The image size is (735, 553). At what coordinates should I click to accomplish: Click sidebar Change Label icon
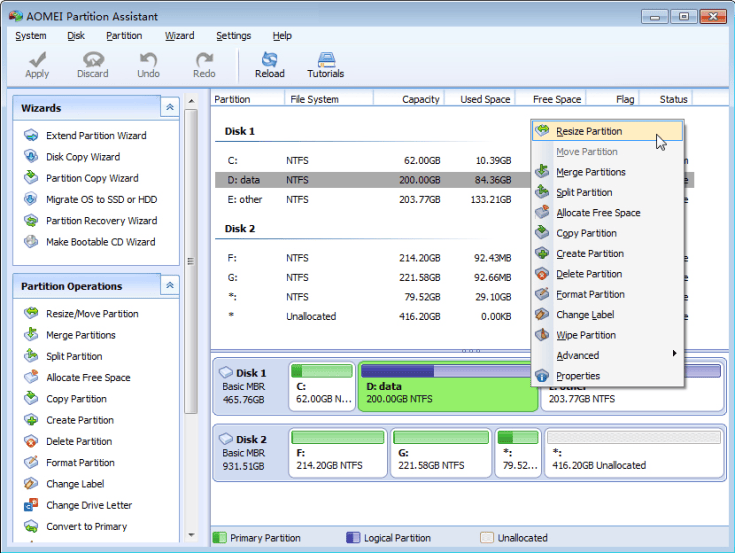pyautogui.click(x=31, y=483)
